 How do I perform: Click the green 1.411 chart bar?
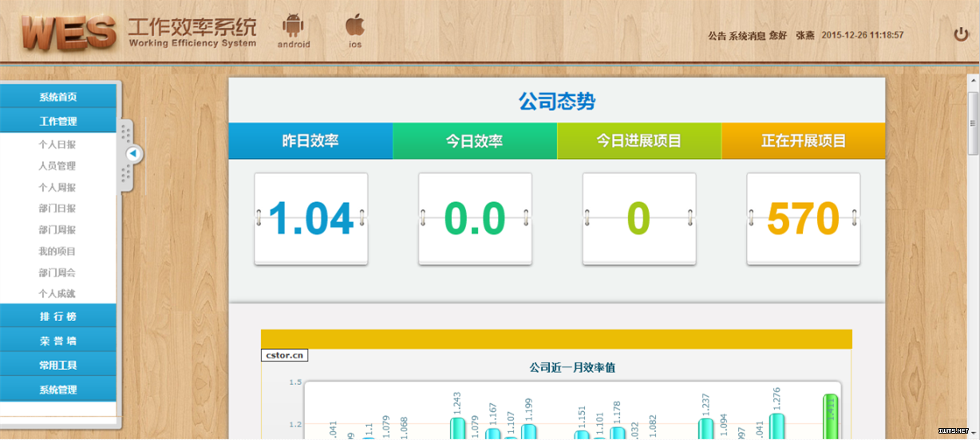tap(831, 416)
